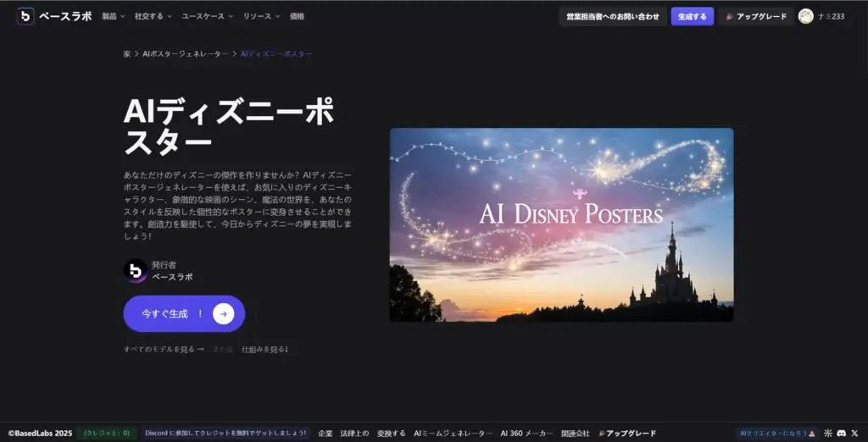Open すべてのモデルを見る link
Viewport: 868px width, 442px height.
coord(164,350)
